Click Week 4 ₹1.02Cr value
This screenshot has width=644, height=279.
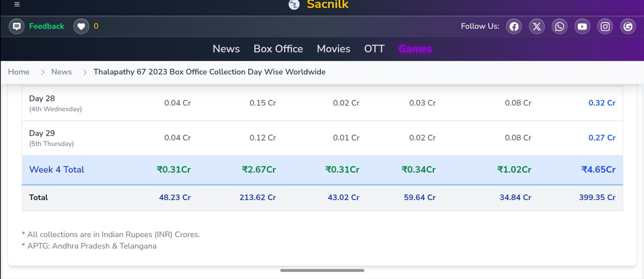[x=515, y=170]
